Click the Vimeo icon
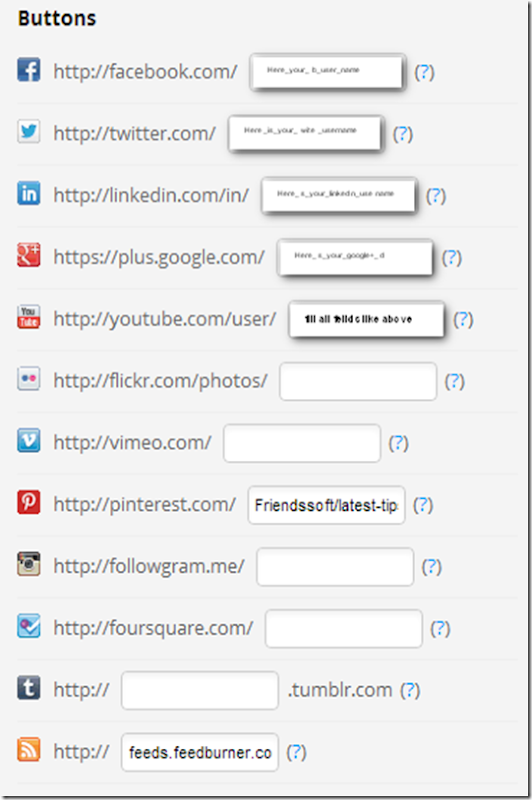This screenshot has height=800, width=532. [29, 441]
